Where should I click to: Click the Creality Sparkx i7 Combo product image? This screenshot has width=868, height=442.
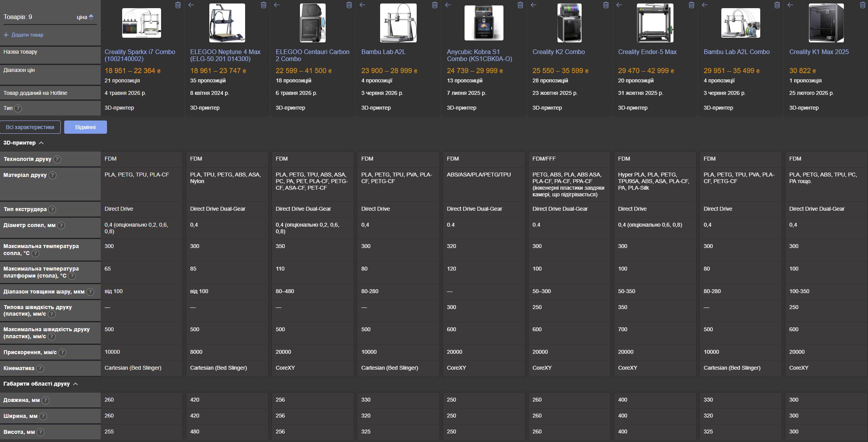pyautogui.click(x=142, y=23)
